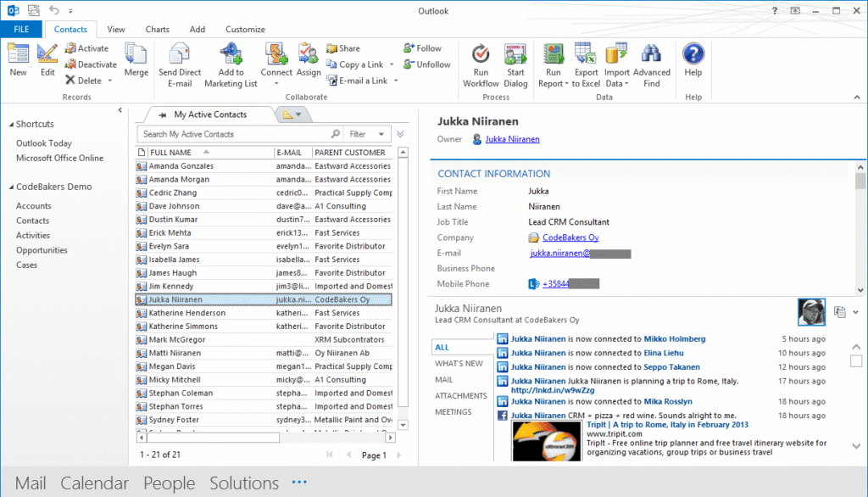Click more navigation options ellipsis
868x497 pixels.
click(299, 482)
